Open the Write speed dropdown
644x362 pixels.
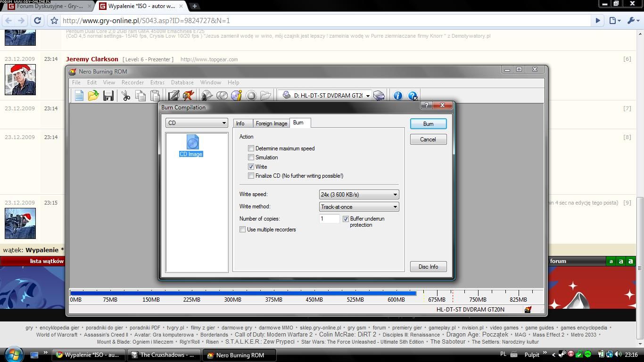click(359, 195)
